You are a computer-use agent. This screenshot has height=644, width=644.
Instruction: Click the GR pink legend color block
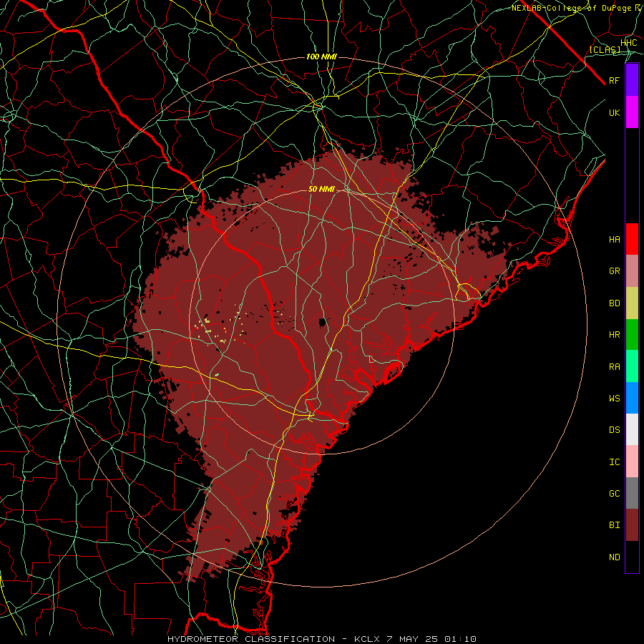coord(632,271)
